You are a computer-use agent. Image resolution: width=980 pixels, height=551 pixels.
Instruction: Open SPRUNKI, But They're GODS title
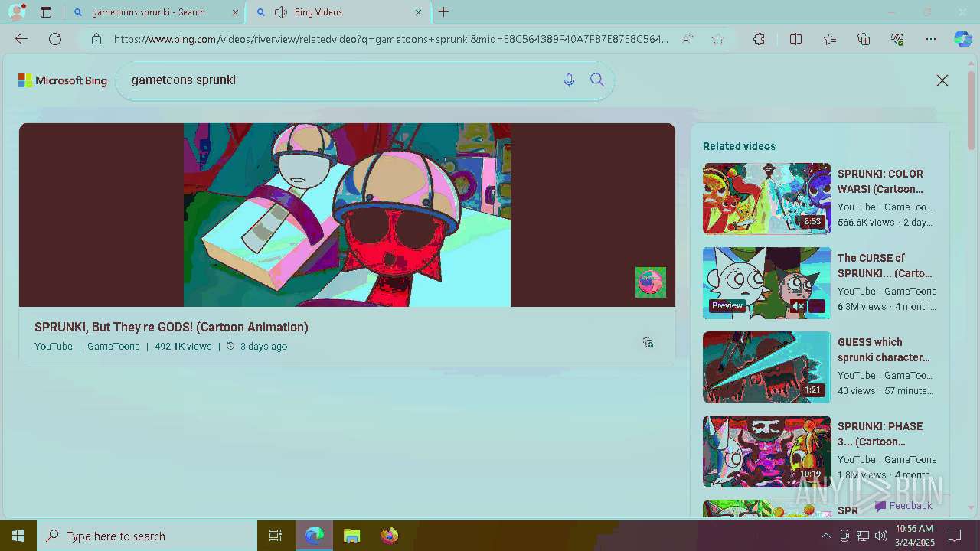[x=171, y=327]
